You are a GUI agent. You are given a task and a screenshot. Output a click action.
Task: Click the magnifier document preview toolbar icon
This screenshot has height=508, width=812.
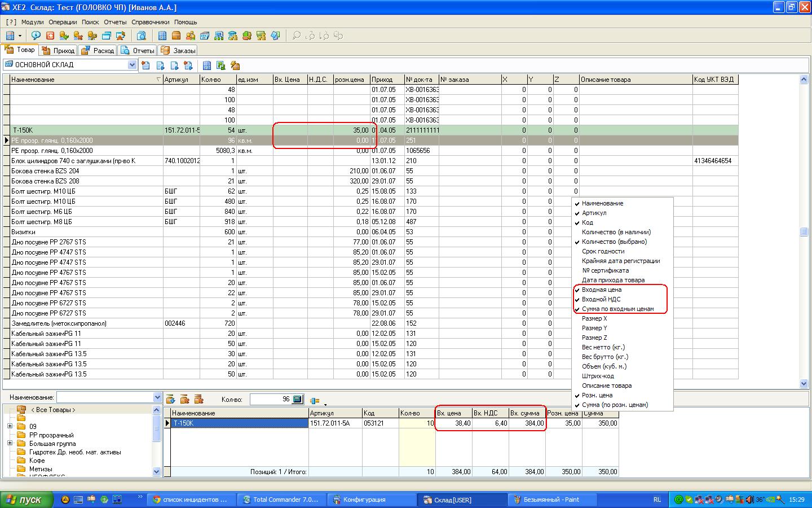[x=142, y=36]
